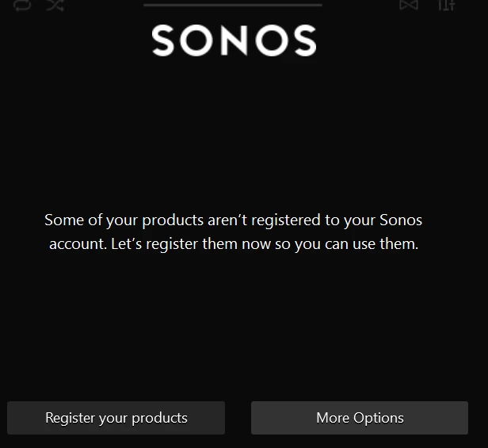
Task: Toggle the repeat icon
Action: click(x=22, y=5)
